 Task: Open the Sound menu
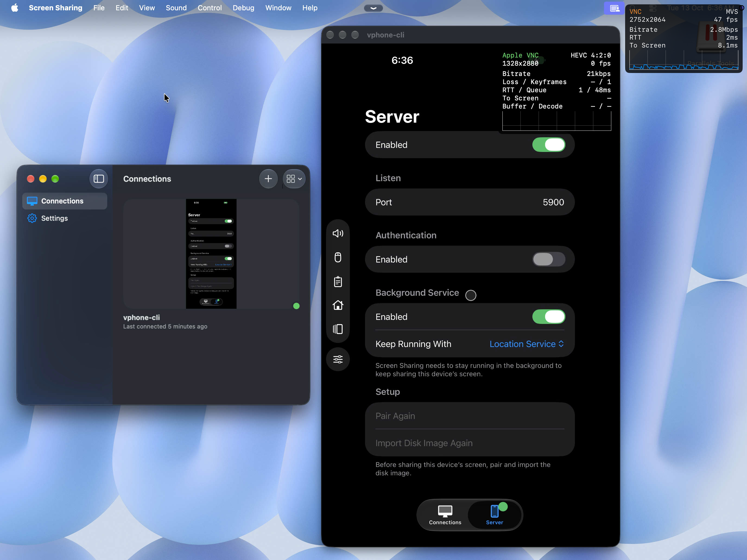tap(176, 8)
